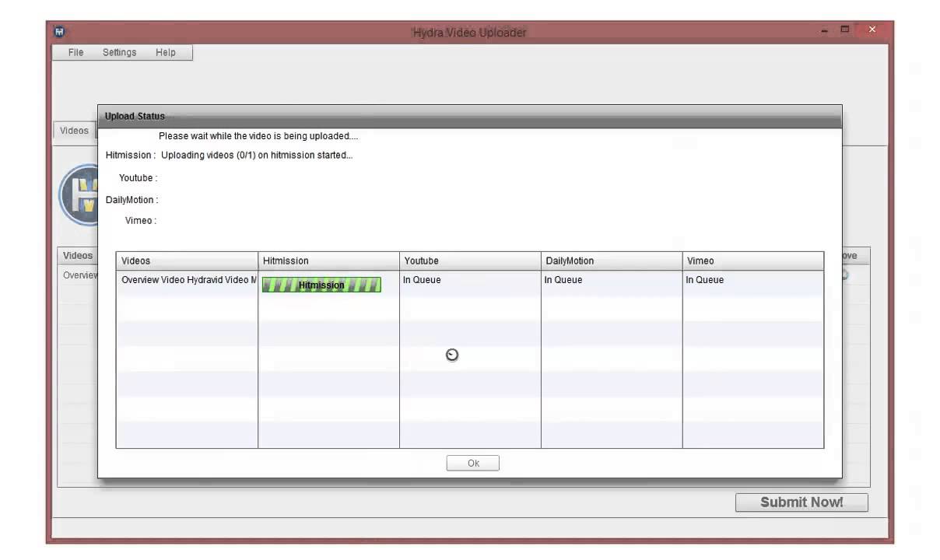
Task: Select the Videos column header in dialog table
Action: click(x=187, y=261)
